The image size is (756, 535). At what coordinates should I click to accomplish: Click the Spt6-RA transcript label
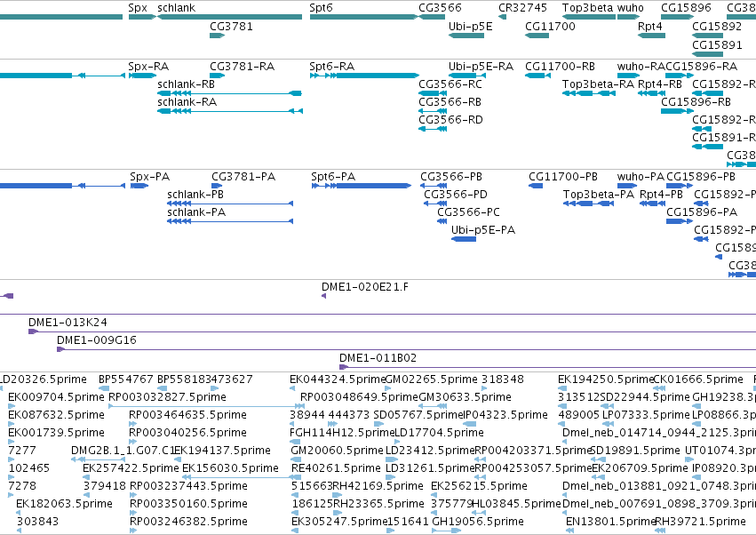point(331,67)
